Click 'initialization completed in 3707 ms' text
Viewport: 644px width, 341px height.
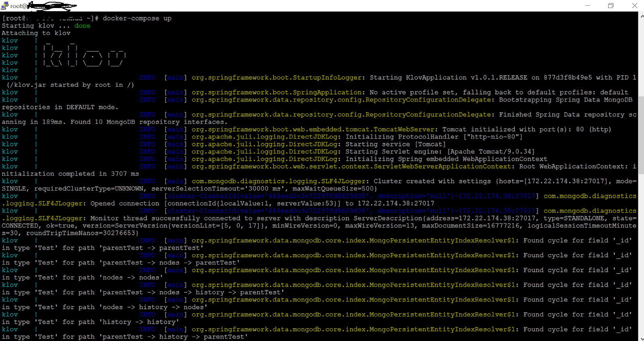pyautogui.click(x=70, y=174)
